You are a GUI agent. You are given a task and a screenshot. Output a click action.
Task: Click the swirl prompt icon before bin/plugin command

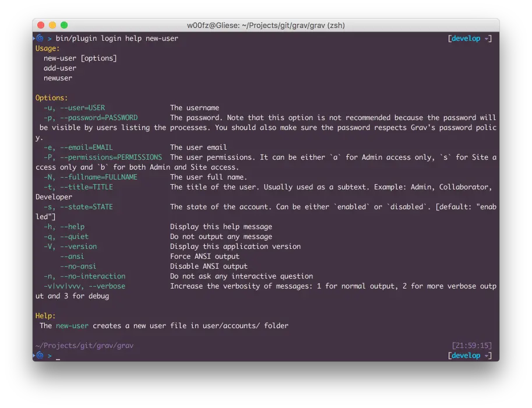pos(40,38)
